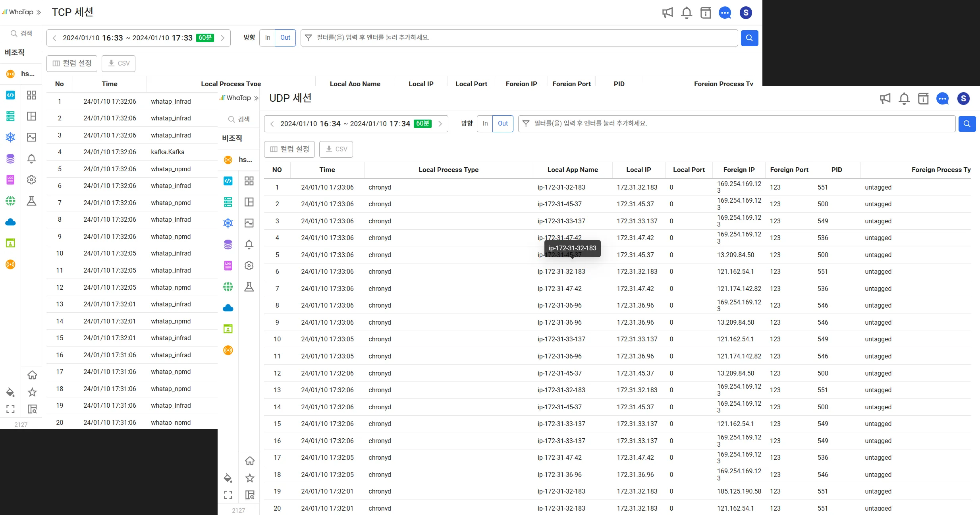Sort by Foreign IP column in UDP table
The width and height of the screenshot is (980, 515).
(739, 170)
